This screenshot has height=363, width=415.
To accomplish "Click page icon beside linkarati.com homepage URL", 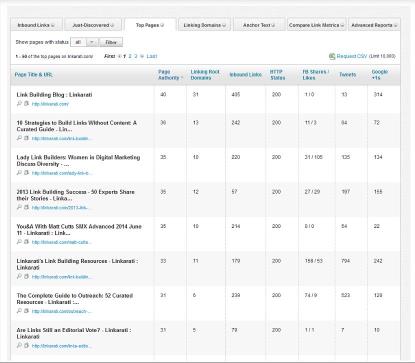I will [x=26, y=104].
